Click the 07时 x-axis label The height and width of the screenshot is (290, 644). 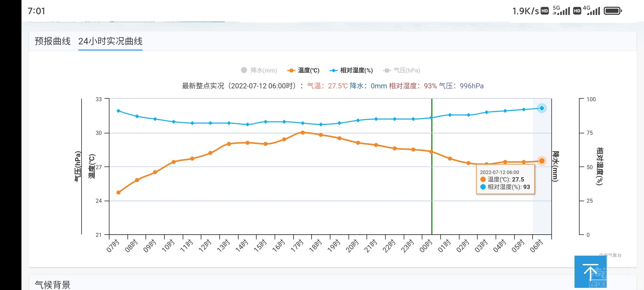113,246
